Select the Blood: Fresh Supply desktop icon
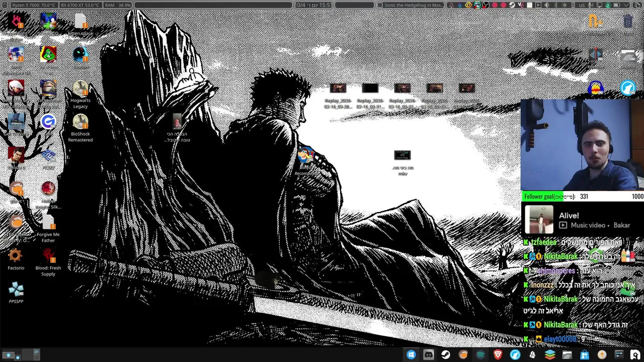Image resolution: width=644 pixels, height=362 pixels. click(x=48, y=262)
